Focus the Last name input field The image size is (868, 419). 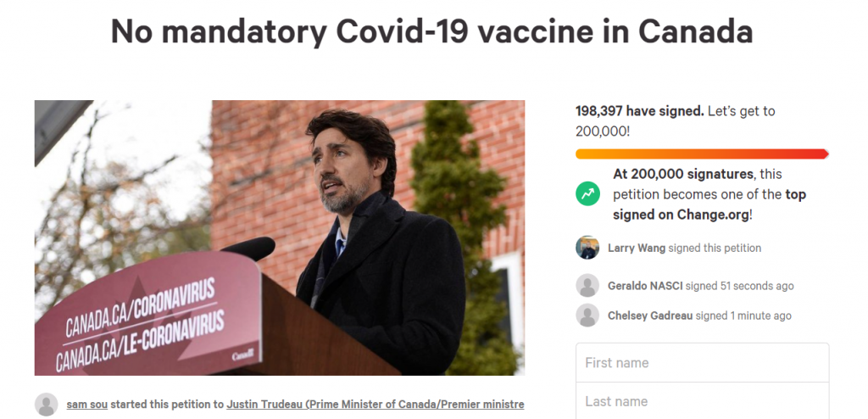[x=703, y=400]
